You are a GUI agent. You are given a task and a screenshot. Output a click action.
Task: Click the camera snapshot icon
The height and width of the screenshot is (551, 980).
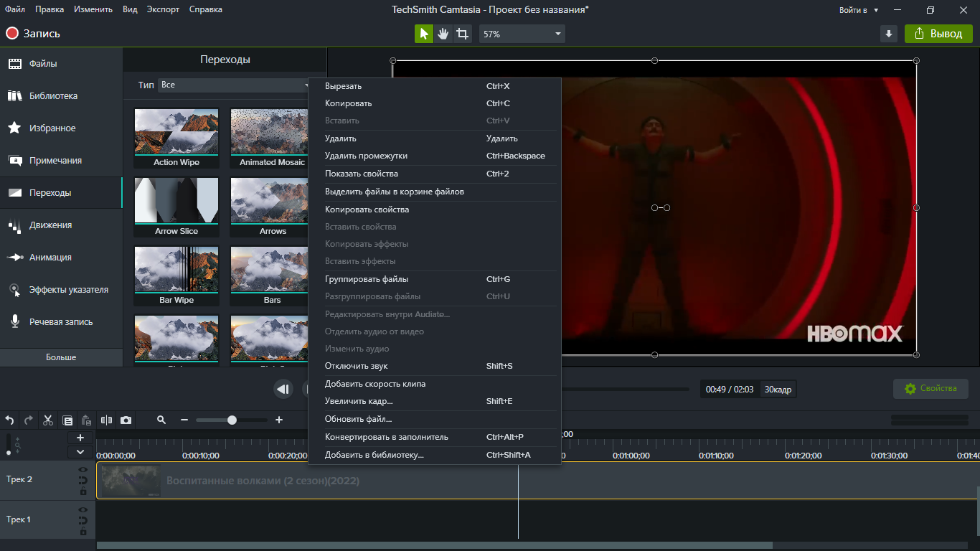(126, 420)
